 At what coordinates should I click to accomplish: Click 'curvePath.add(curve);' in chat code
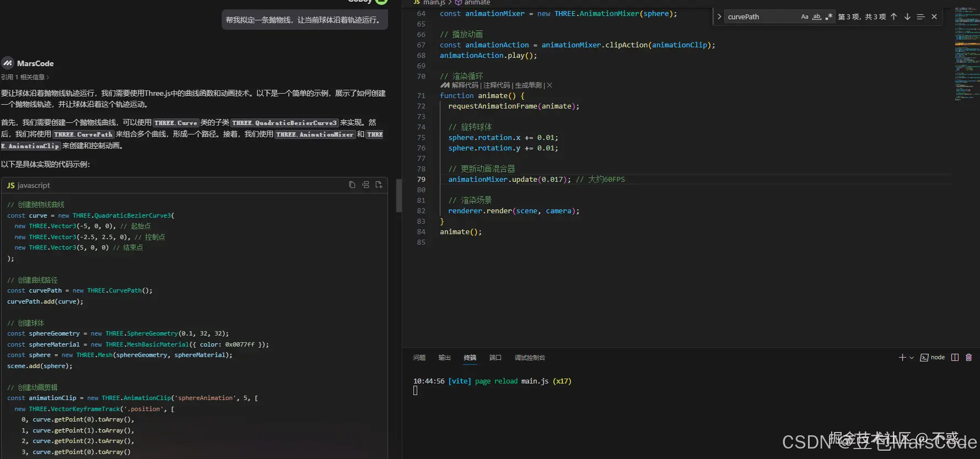pos(45,301)
